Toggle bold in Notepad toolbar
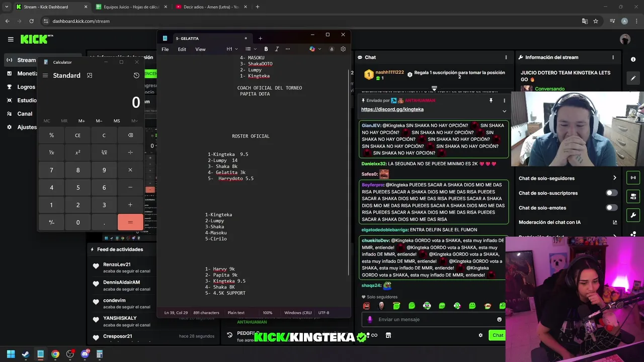This screenshot has height=362, width=644. 266,49
